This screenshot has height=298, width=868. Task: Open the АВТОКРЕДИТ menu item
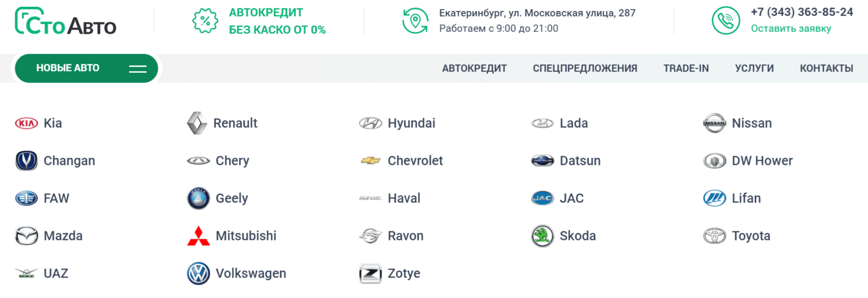click(x=474, y=68)
